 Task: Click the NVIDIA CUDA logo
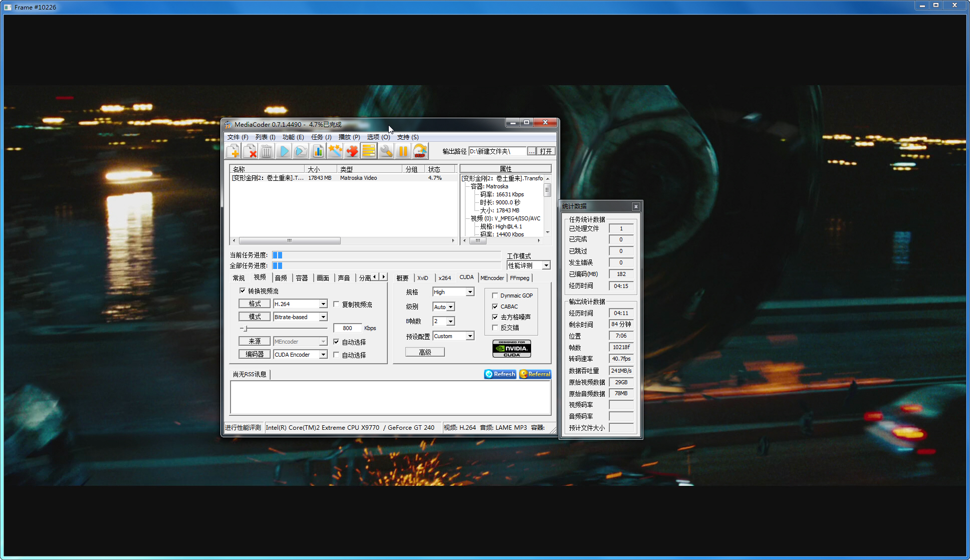pos(512,349)
